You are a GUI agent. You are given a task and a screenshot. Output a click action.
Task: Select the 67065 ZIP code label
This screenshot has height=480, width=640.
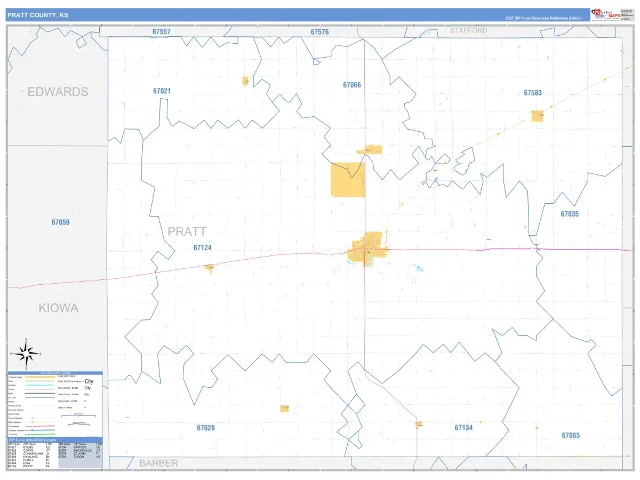click(x=571, y=436)
